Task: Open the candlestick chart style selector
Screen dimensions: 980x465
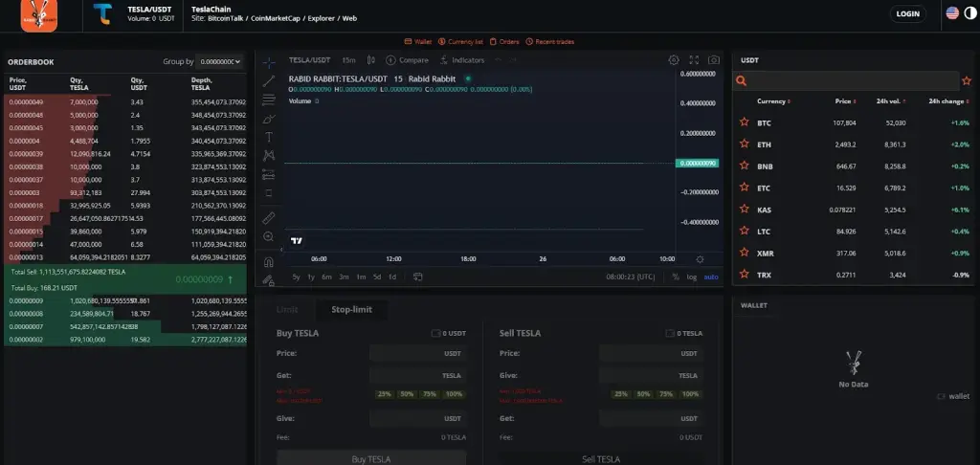Action: (x=370, y=60)
